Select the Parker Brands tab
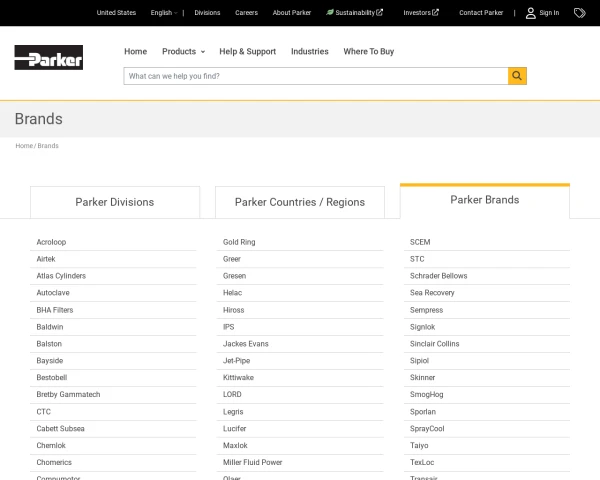600x480 pixels. [x=484, y=200]
